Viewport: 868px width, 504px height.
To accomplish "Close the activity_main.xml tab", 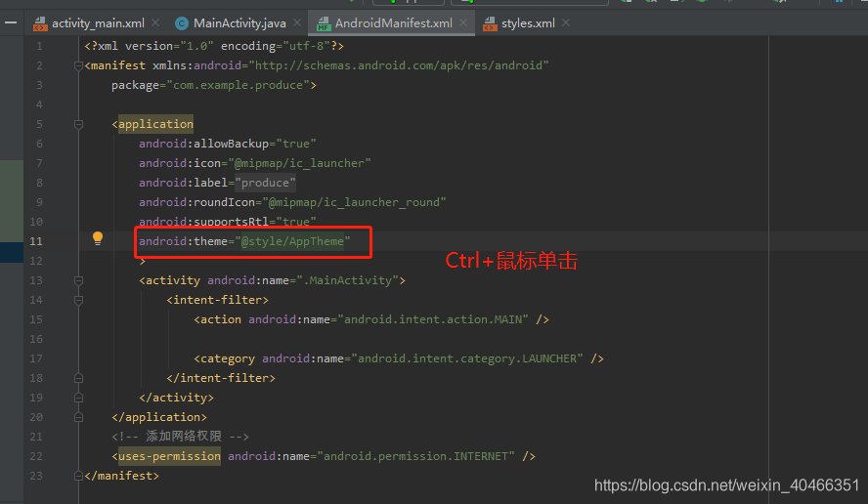I will [155, 23].
